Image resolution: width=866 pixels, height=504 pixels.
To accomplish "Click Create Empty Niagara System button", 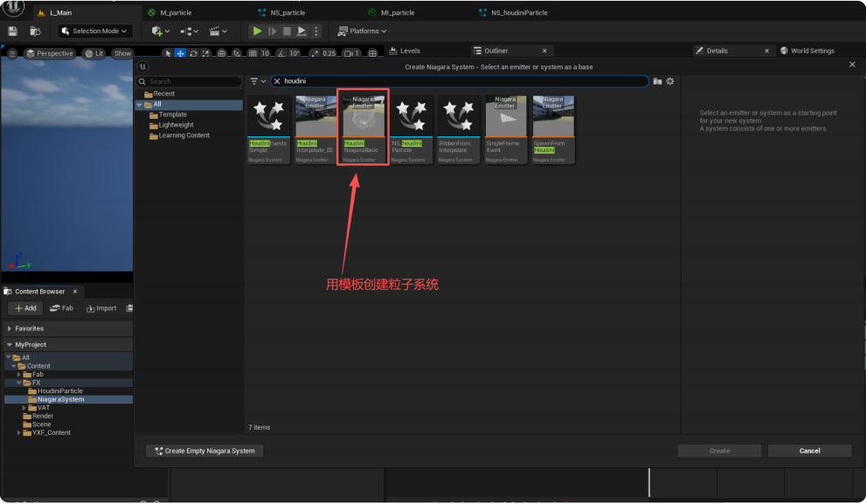I will pyautogui.click(x=204, y=451).
